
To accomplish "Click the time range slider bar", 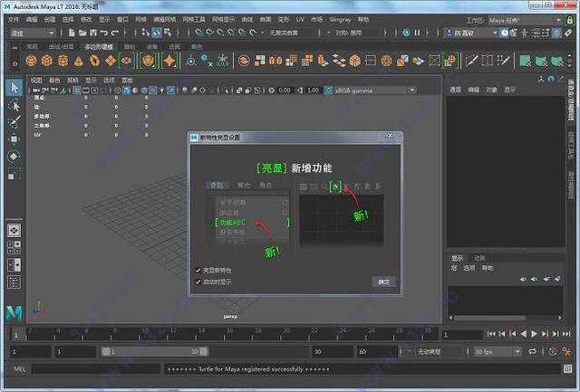I will coord(154,350).
